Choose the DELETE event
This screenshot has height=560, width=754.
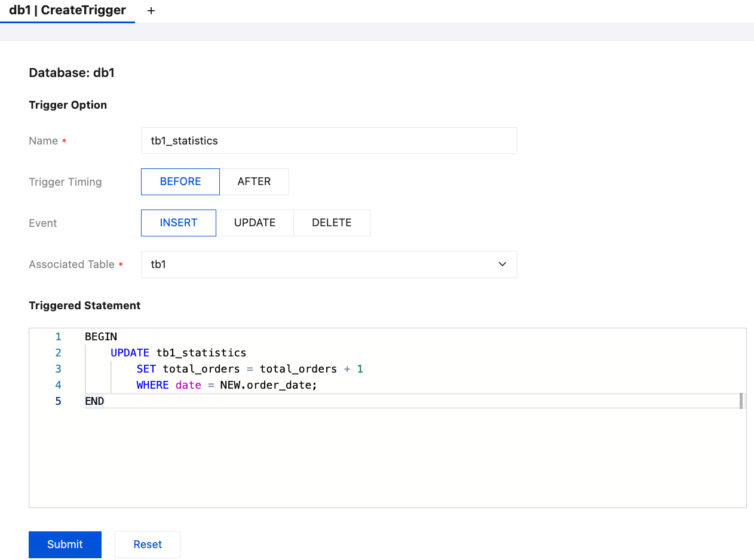pyautogui.click(x=332, y=223)
